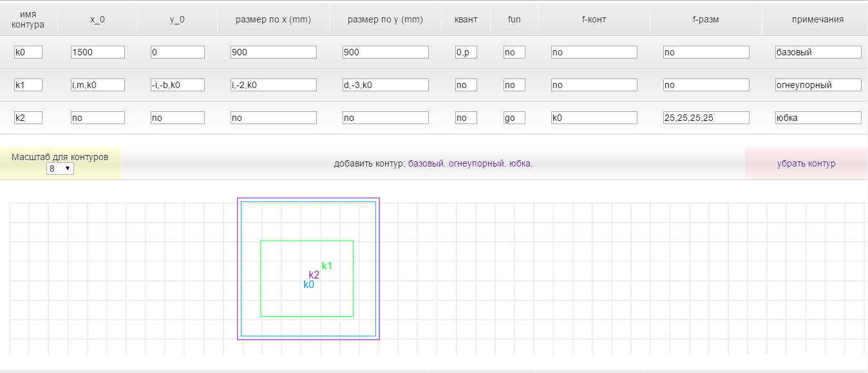Click the размер по y (mm) header
Viewport: 868px width, 373px height.
[386, 19]
